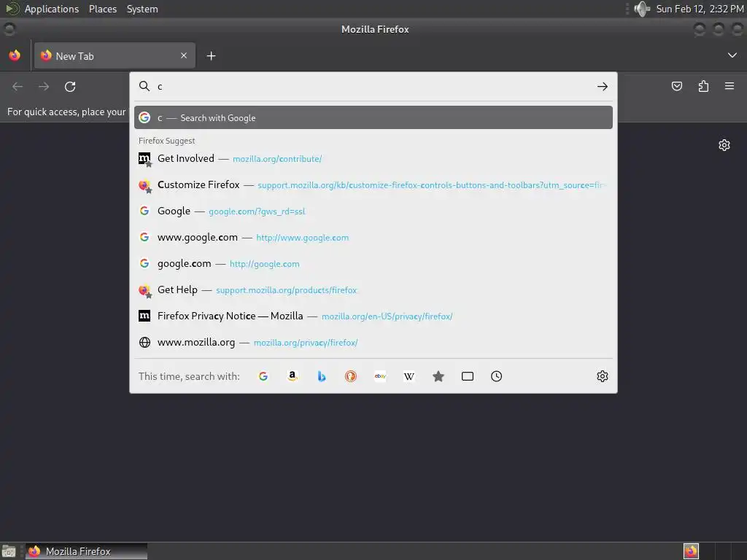Screen dimensions: 747x560
Task: Open the Places menu
Action: click(103, 9)
